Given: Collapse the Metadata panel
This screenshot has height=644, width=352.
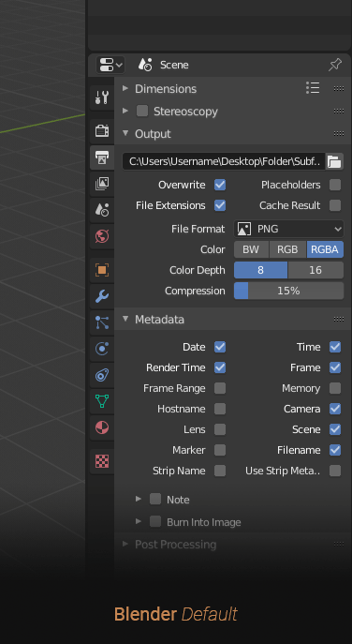Looking at the screenshot, I should (125, 319).
